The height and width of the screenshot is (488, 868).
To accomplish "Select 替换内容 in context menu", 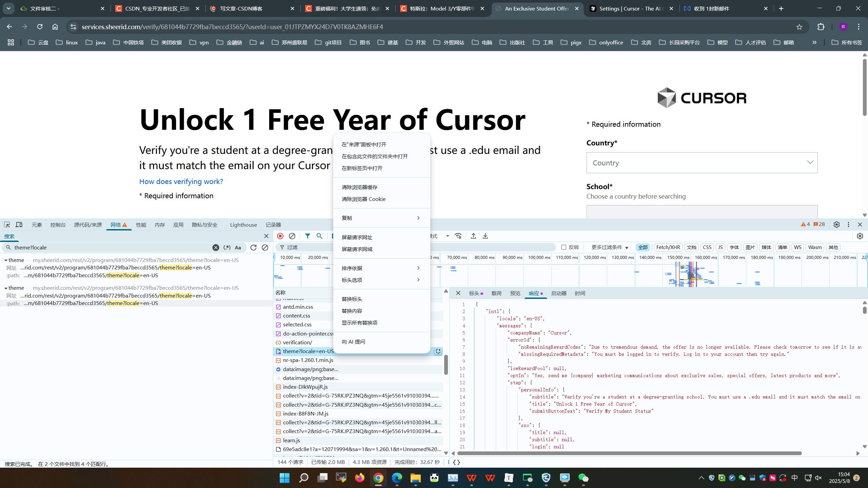I will (x=352, y=311).
